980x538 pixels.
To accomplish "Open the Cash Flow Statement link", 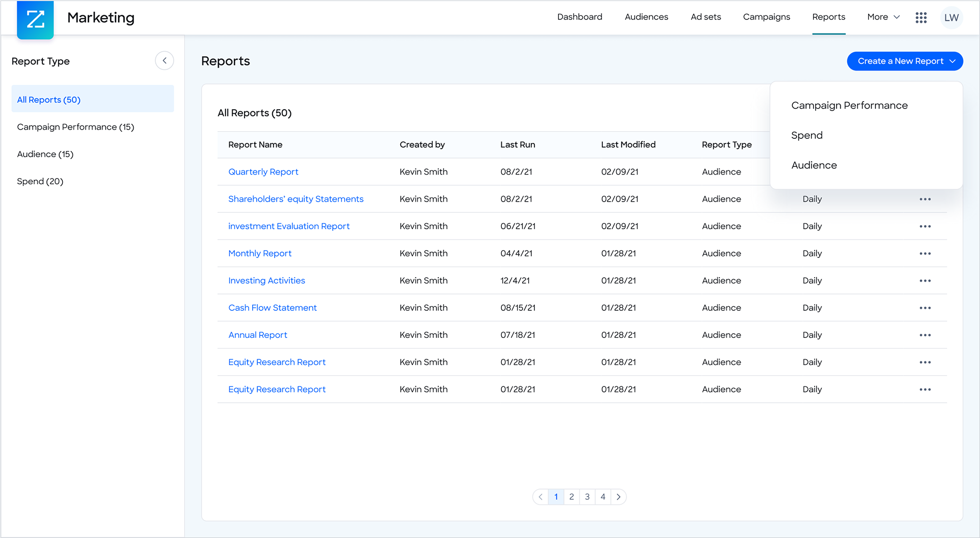I will click(272, 308).
